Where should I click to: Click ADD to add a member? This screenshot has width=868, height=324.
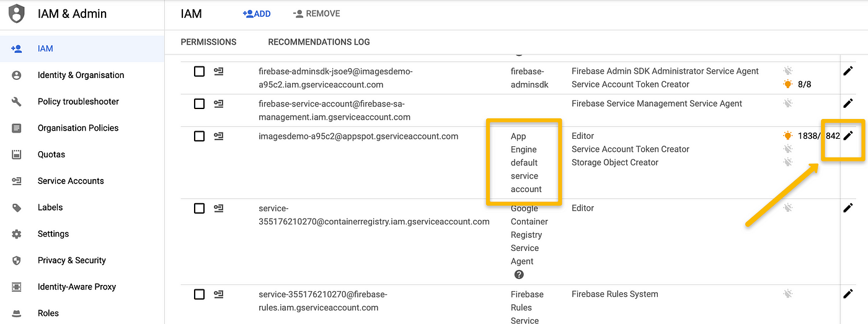tap(257, 14)
